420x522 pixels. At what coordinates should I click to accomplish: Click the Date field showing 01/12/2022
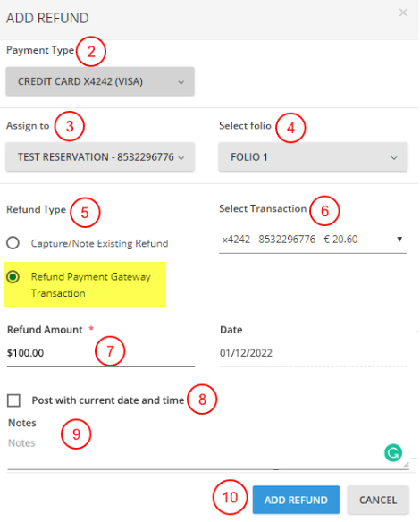[x=314, y=354]
